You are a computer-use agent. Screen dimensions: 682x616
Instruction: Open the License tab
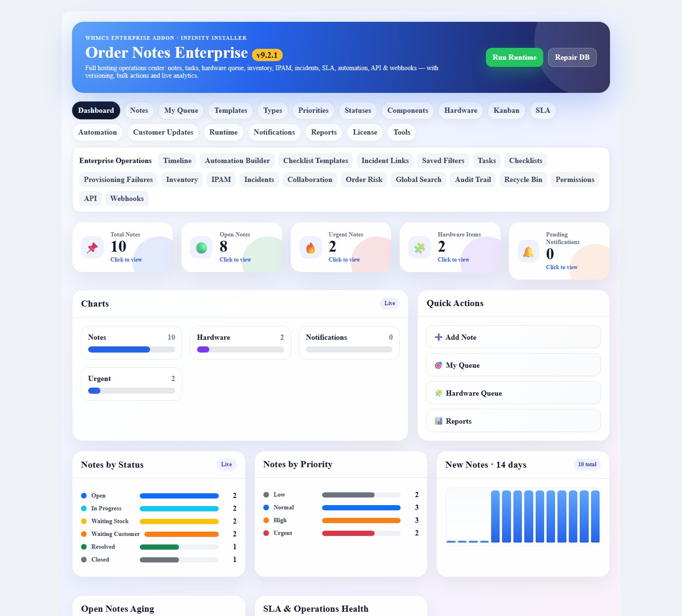[x=365, y=132]
